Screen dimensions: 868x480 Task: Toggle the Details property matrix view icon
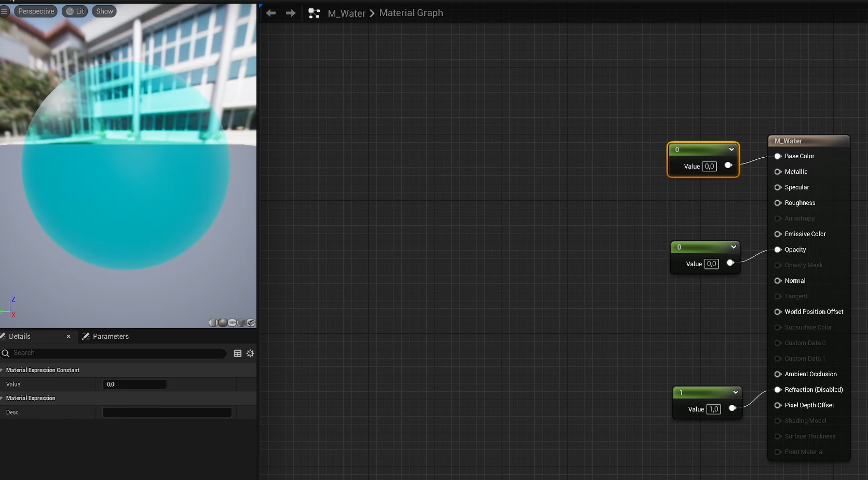(238, 353)
